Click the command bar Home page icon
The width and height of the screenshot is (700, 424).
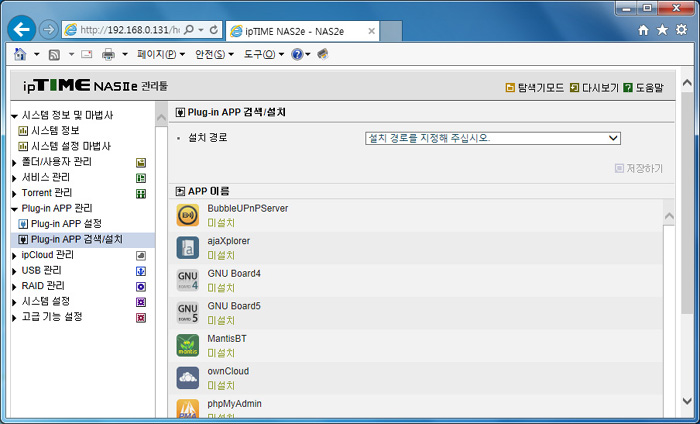pyautogui.click(x=20, y=54)
